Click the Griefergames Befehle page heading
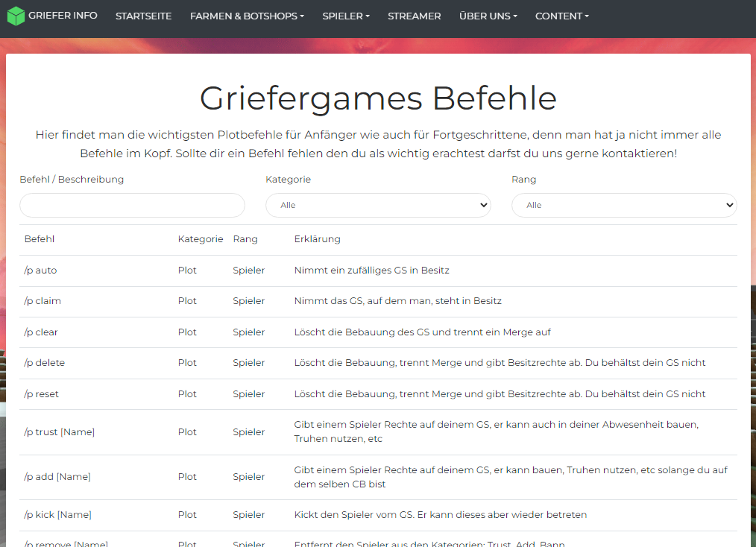Image resolution: width=756 pixels, height=547 pixels. pos(378,98)
